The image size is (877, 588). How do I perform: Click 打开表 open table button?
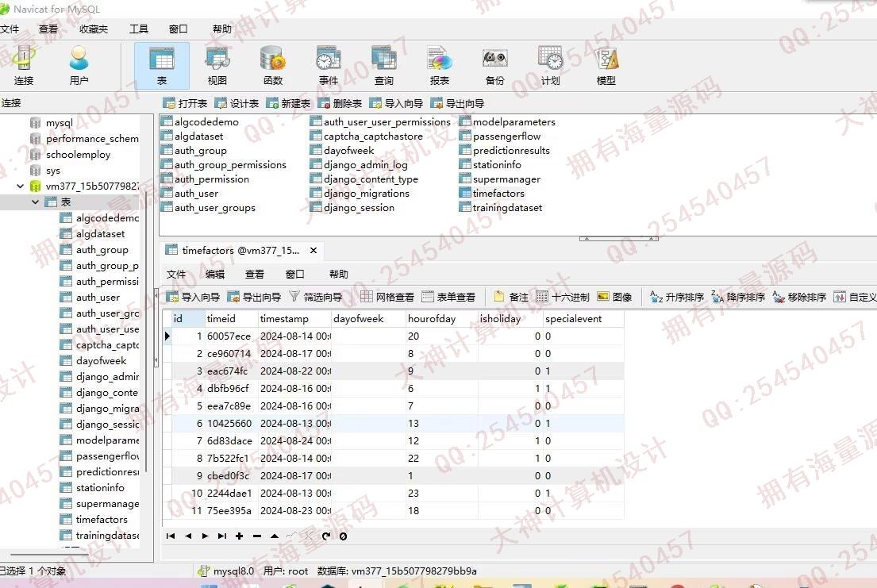click(x=185, y=103)
